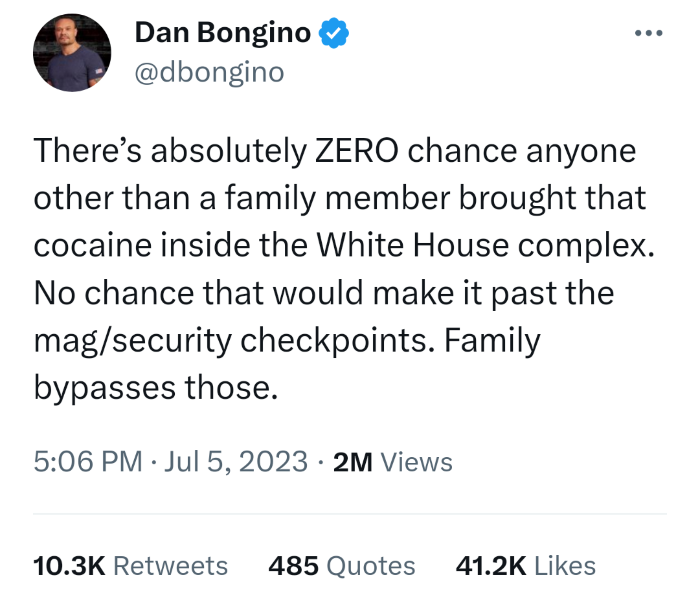Click the Dan Bongino display name
This screenshot has width=700, height=608.
click(223, 33)
